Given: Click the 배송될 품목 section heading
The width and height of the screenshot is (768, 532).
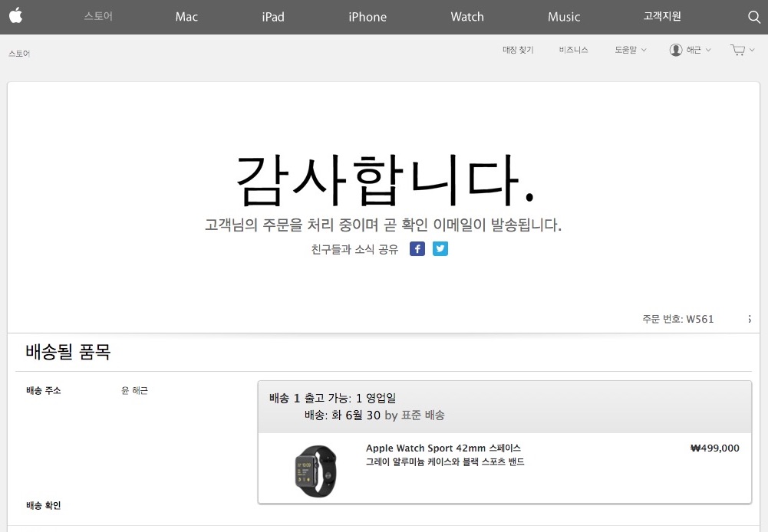Looking at the screenshot, I should click(68, 352).
